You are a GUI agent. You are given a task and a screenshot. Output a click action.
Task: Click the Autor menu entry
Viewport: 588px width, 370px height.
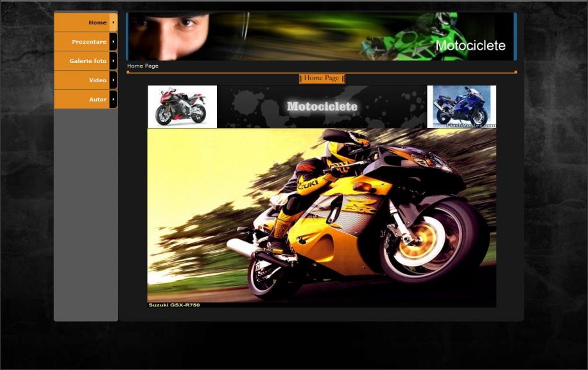97,100
